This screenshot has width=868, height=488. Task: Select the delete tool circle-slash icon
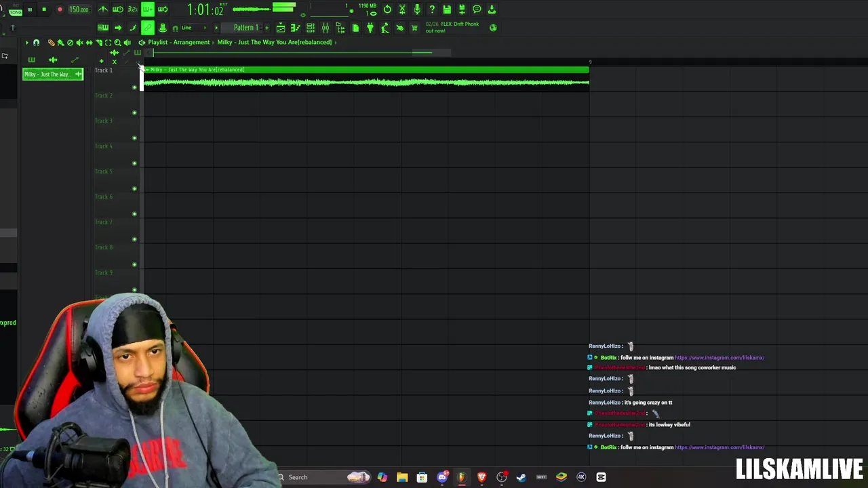tap(70, 43)
